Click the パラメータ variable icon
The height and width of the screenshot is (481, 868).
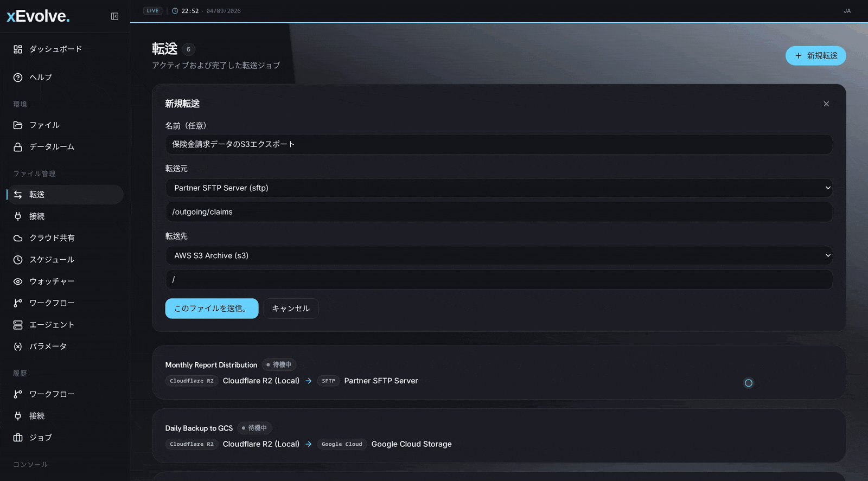(18, 347)
